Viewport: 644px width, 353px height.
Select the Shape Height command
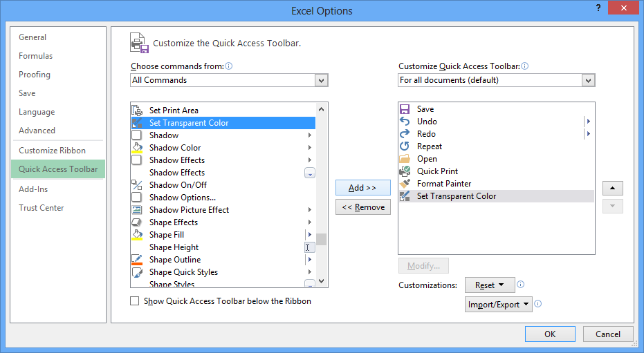click(223, 247)
